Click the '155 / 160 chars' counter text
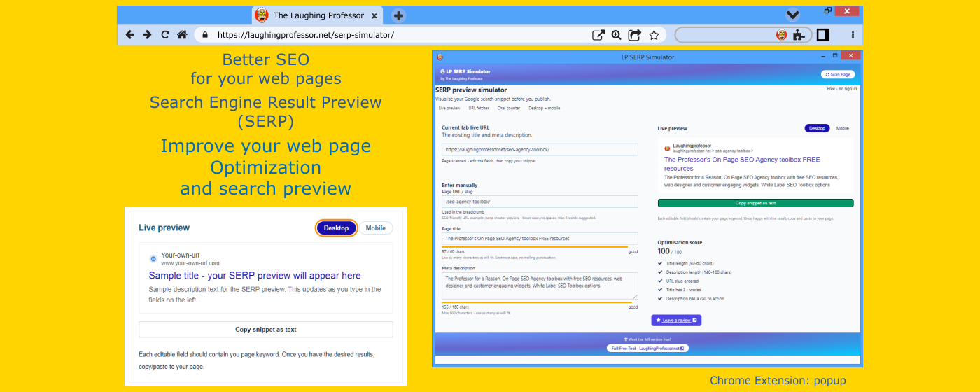980x392 pixels. click(455, 307)
